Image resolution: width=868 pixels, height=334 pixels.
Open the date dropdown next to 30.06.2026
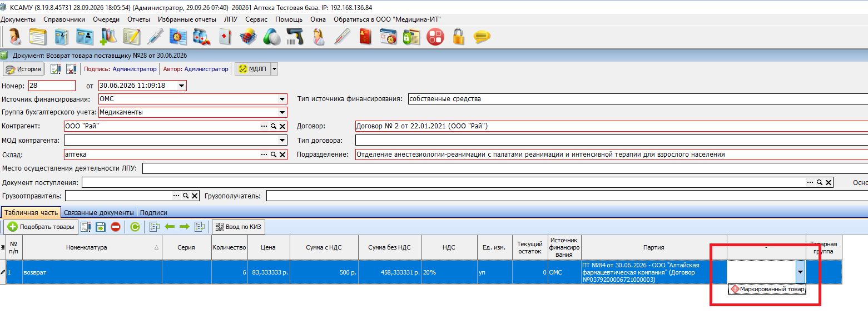click(x=181, y=86)
